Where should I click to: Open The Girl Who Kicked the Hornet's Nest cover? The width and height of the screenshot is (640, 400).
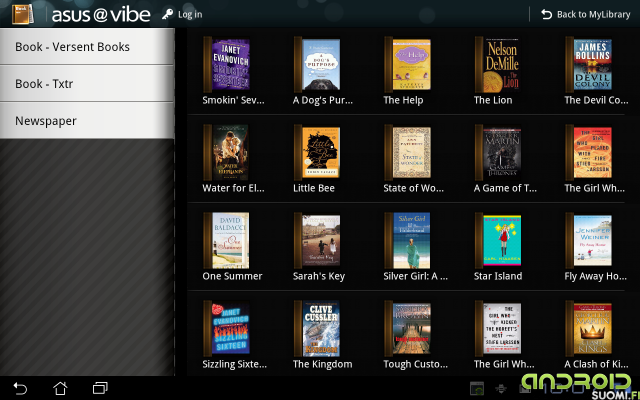(498, 329)
